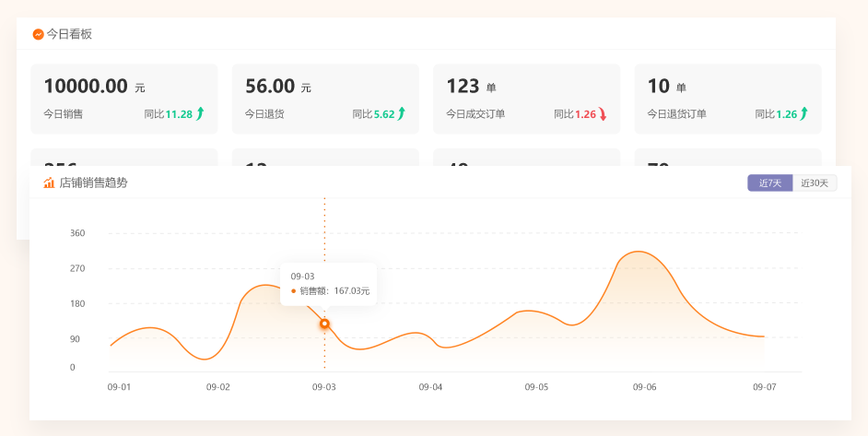
Task: Click the 360 y-axis value label
Action: pos(77,233)
